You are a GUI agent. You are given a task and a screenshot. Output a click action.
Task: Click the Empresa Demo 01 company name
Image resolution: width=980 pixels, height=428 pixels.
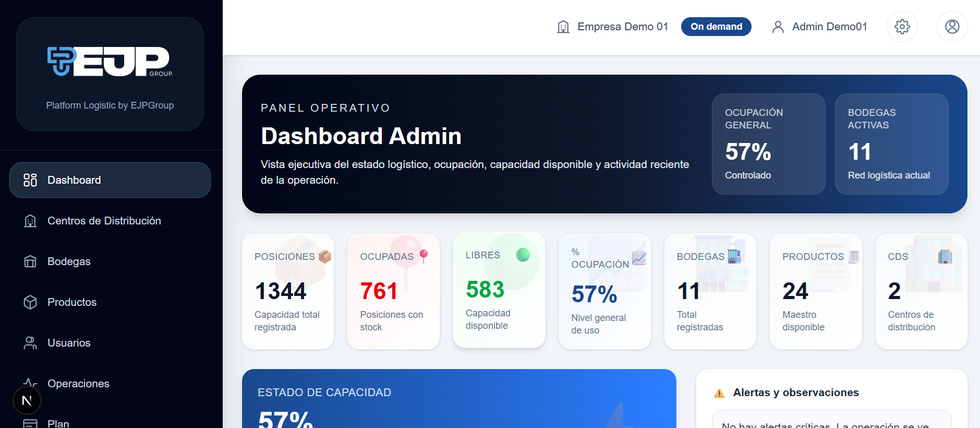tap(623, 27)
